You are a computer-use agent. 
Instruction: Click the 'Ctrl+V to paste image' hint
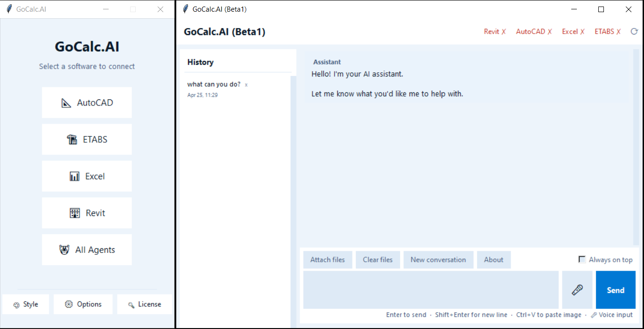coord(549,315)
